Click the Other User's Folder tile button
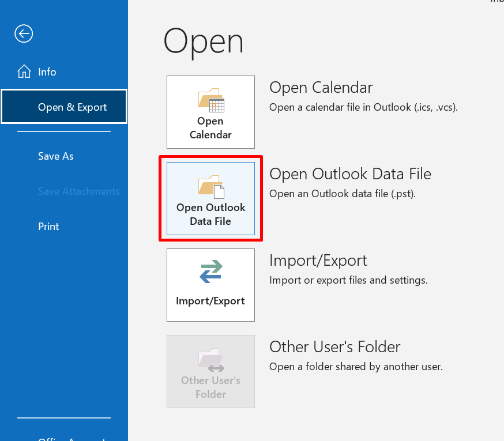This screenshot has height=441, width=504. tap(210, 371)
